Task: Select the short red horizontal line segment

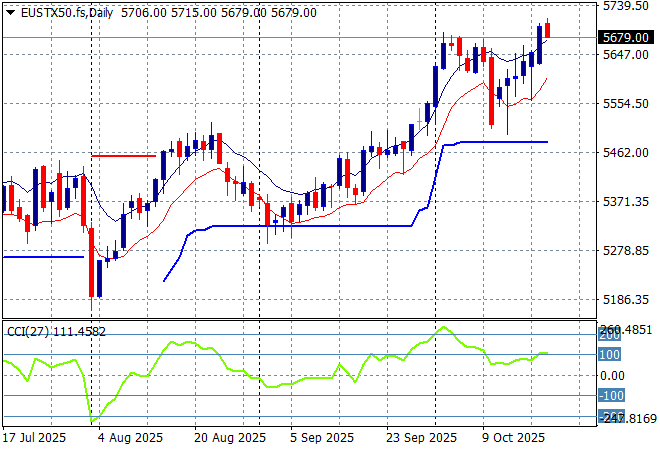Action: pyautogui.click(x=123, y=155)
